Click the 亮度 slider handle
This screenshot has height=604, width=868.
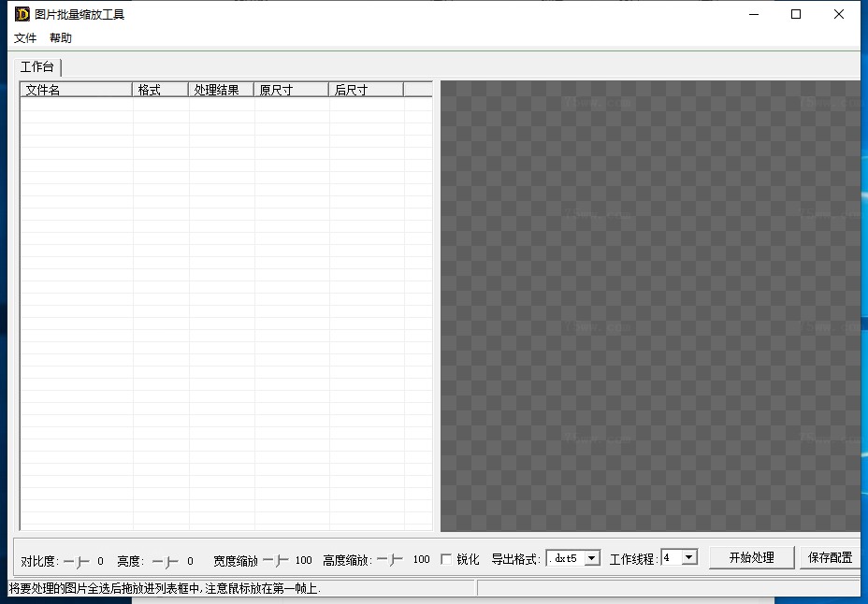coord(166,561)
